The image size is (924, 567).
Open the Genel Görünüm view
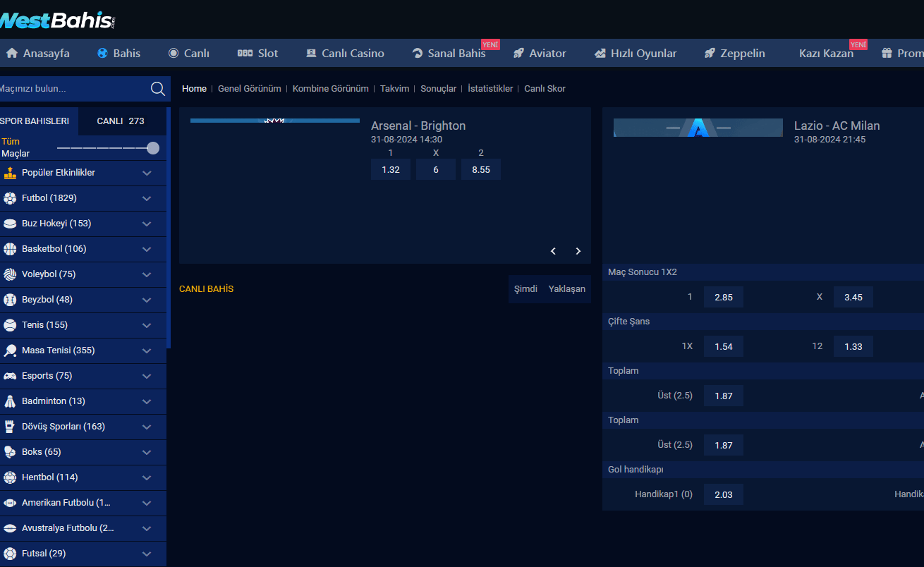[250, 89]
